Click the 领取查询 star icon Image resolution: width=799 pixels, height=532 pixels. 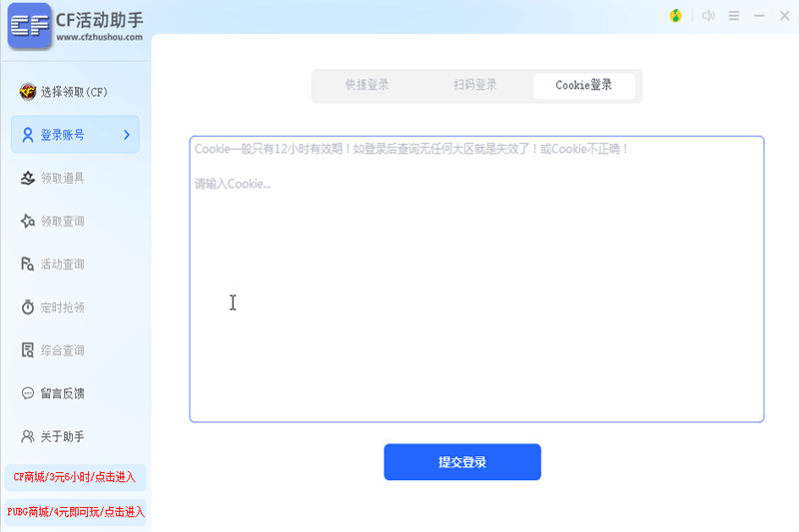click(x=28, y=221)
